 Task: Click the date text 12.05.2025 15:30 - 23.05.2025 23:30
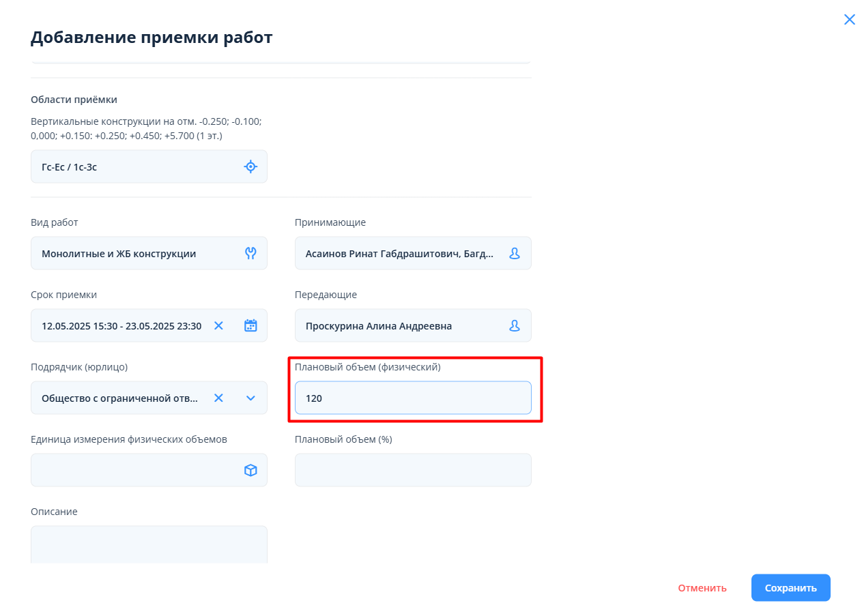(x=121, y=326)
